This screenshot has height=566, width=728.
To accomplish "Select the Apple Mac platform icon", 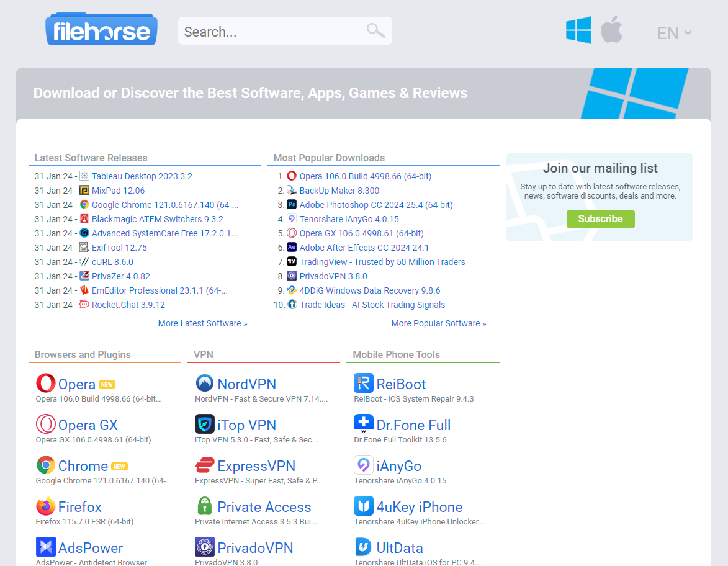I will [611, 30].
